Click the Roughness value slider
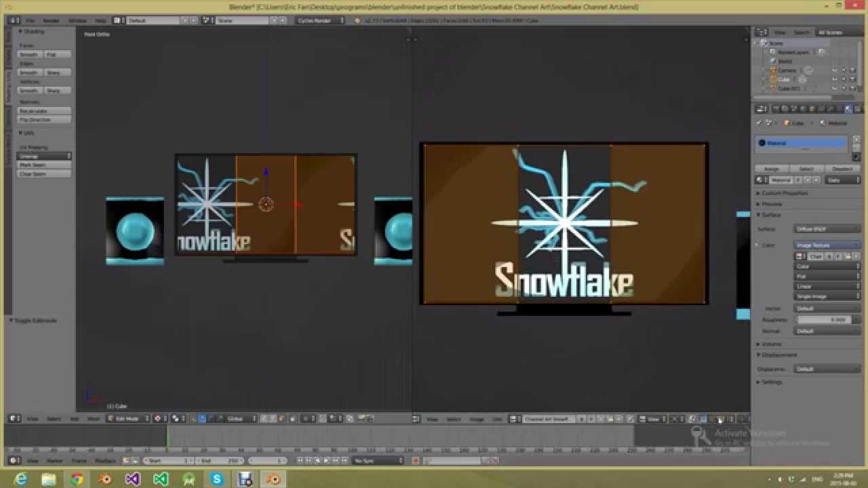This screenshot has height=488, width=868. click(828, 319)
